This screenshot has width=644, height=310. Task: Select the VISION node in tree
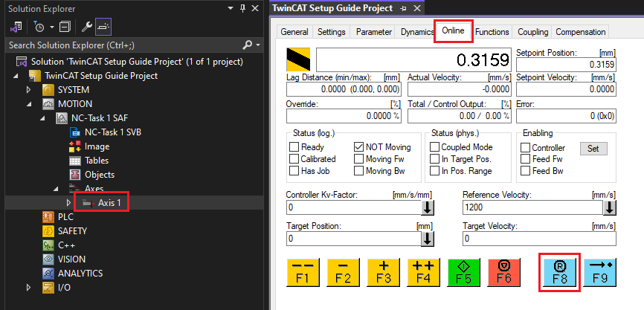pos(71,259)
